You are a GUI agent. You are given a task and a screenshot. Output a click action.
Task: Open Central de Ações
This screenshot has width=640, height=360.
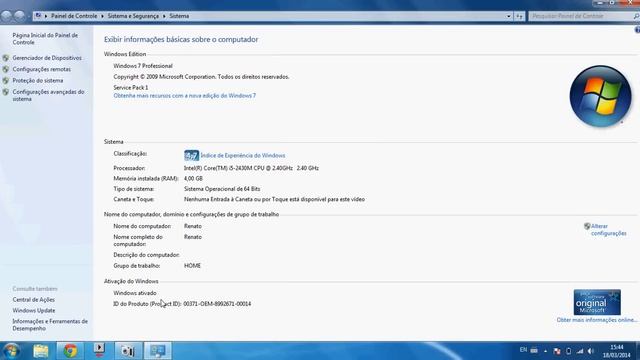click(33, 300)
